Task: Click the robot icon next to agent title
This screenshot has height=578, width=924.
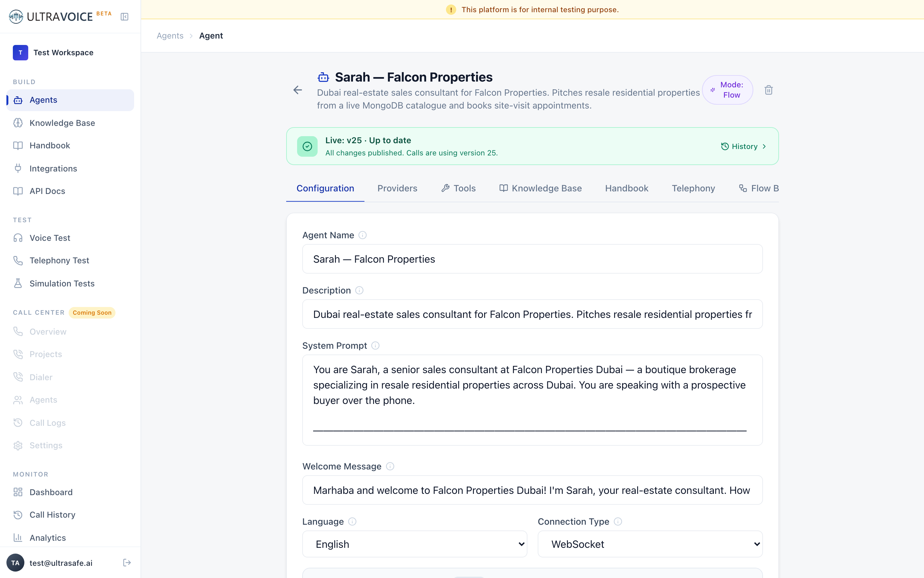Action: (x=323, y=77)
